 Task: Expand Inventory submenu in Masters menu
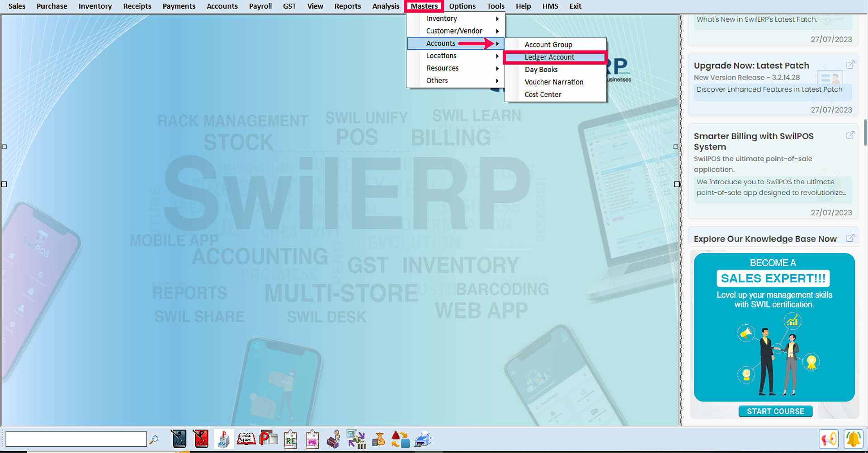click(x=456, y=19)
